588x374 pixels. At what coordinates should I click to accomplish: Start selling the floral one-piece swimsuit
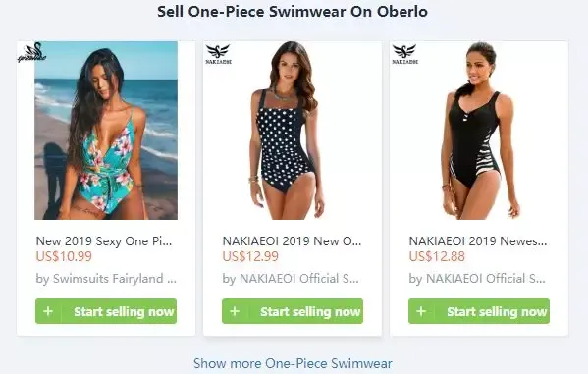tap(106, 311)
